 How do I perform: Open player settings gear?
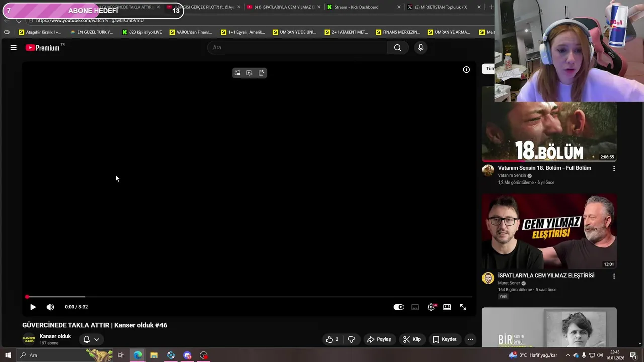[431, 307]
